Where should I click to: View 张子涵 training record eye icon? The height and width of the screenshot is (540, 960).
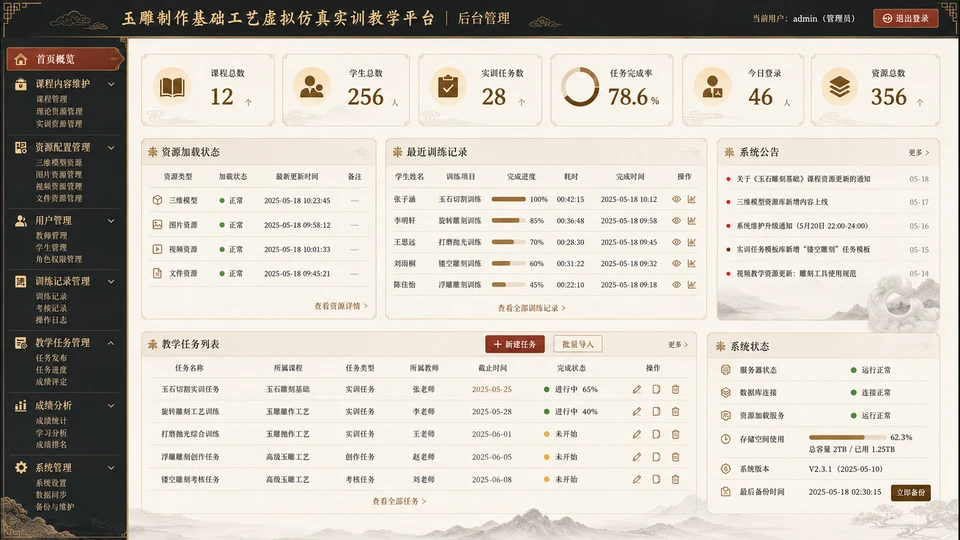point(677,199)
